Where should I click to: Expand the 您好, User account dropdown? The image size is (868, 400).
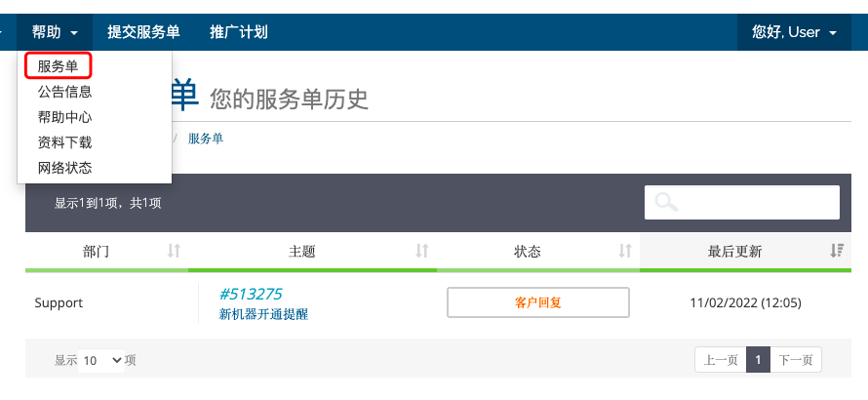pyautogui.click(x=794, y=32)
